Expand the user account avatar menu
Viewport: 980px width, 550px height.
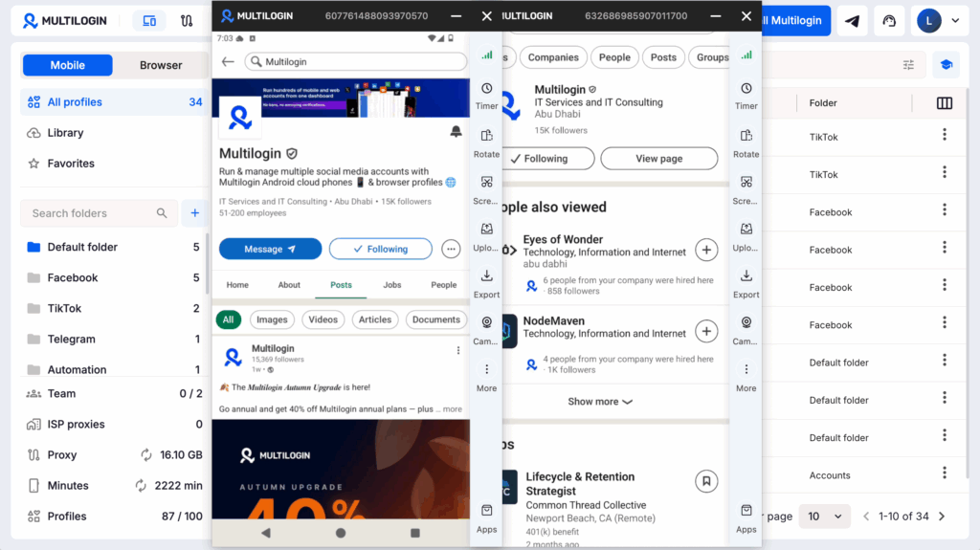click(x=938, y=21)
